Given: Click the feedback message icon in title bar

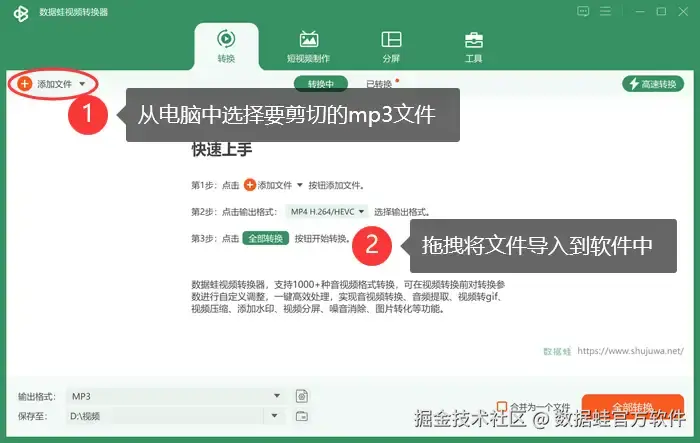Looking at the screenshot, I should pyautogui.click(x=583, y=11).
